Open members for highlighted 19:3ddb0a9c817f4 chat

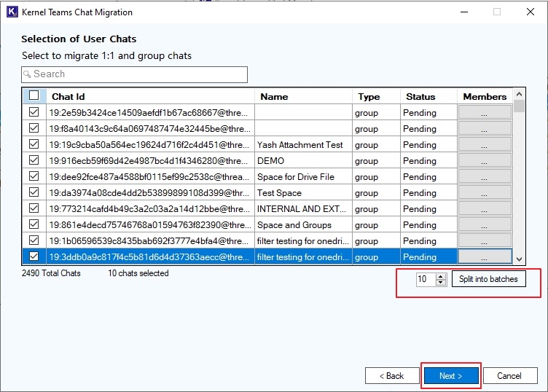click(x=485, y=256)
